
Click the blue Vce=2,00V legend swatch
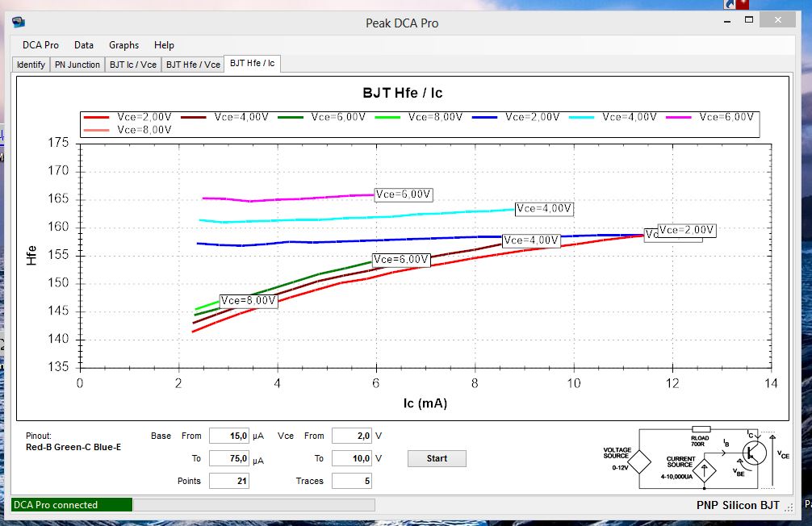coord(485,118)
